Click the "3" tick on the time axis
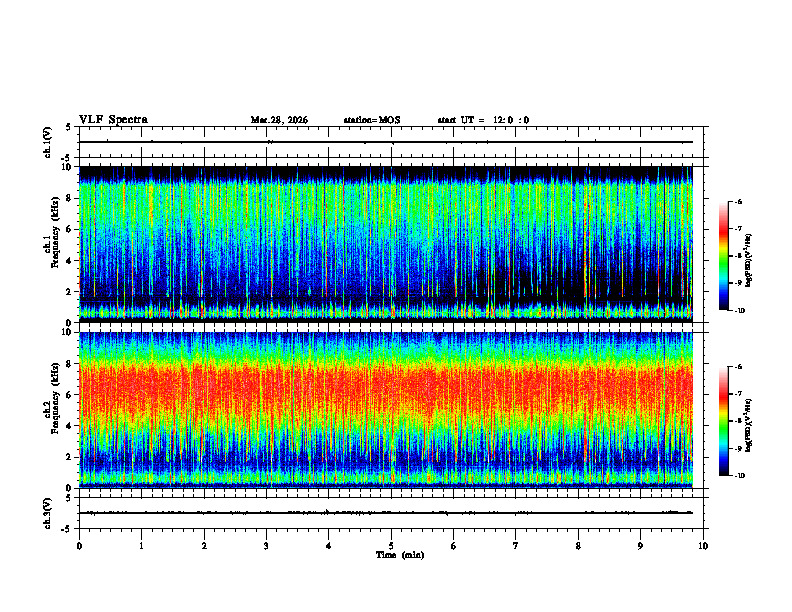The image size is (792, 612). coord(266,546)
